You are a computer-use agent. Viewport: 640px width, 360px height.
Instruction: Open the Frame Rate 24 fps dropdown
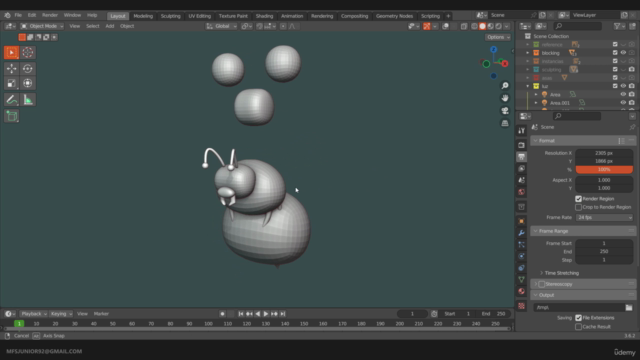(604, 218)
